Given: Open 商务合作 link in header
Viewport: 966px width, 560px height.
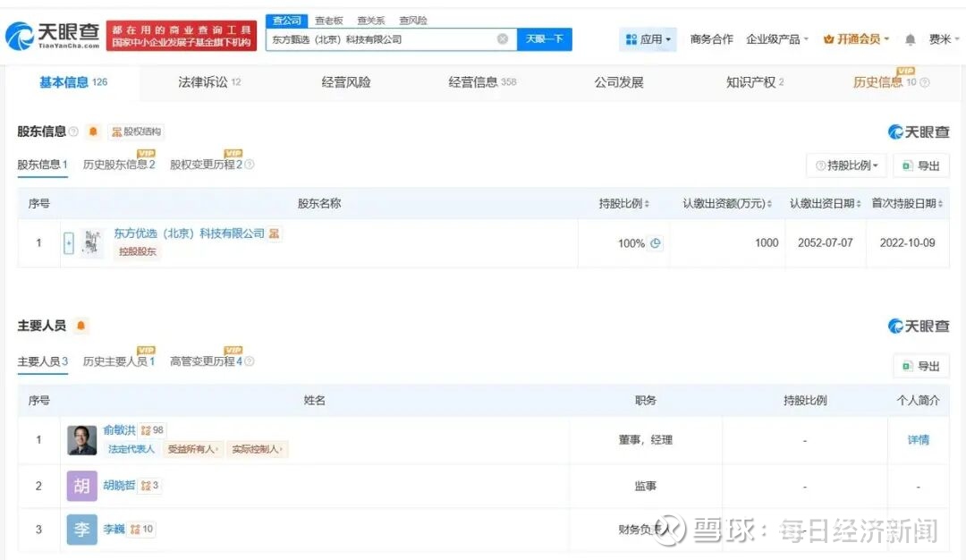Looking at the screenshot, I should click(712, 39).
